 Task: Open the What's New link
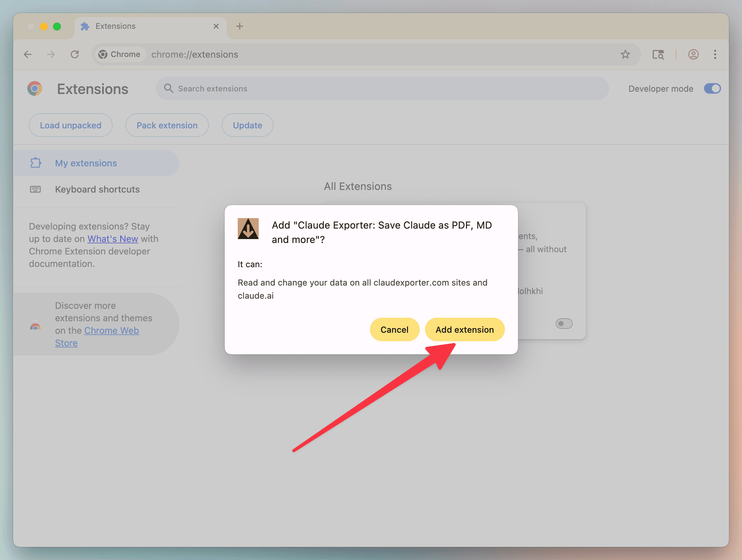[113, 238]
